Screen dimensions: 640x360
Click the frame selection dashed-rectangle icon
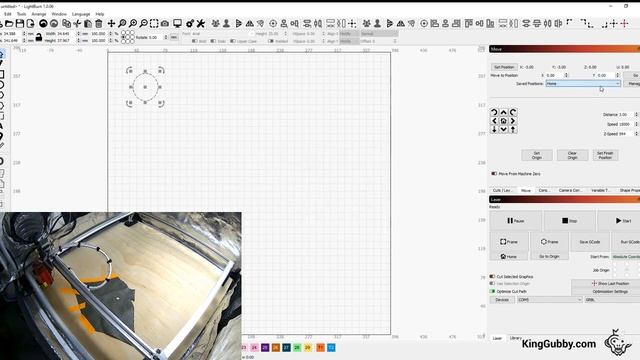click(154, 24)
